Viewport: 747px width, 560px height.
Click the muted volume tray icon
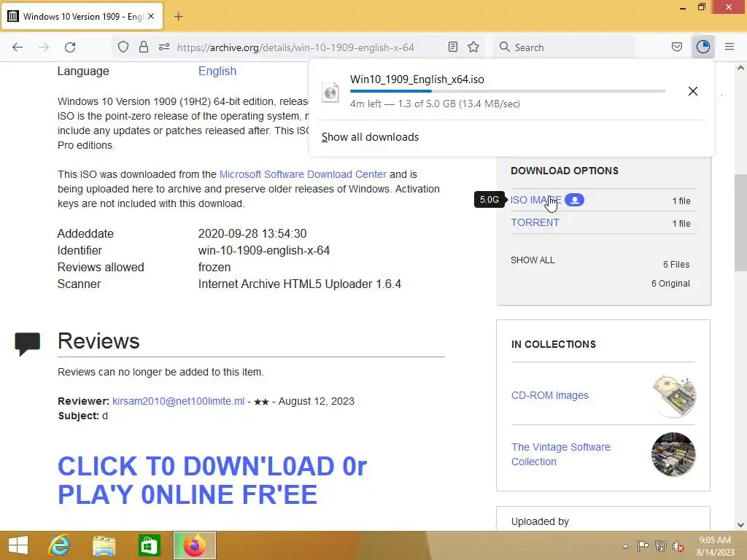(678, 545)
